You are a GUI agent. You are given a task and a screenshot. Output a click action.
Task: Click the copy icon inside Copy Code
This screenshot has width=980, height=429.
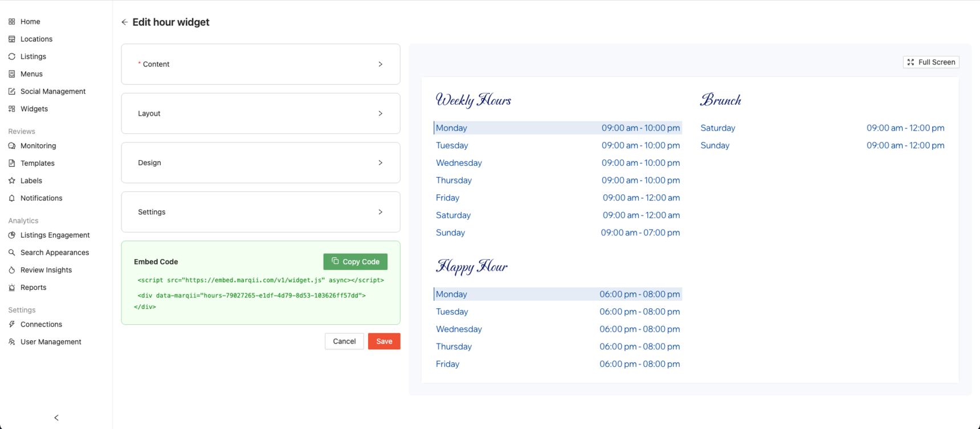335,261
